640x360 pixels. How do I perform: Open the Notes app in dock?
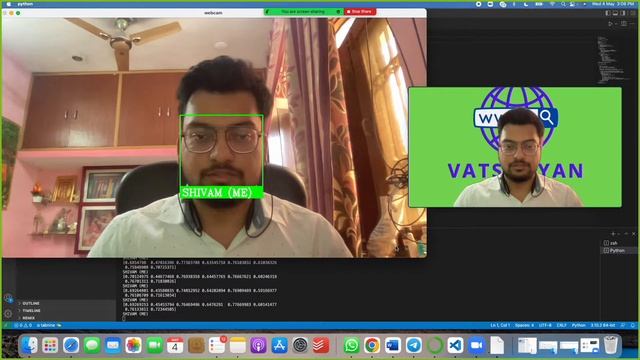[238, 346]
